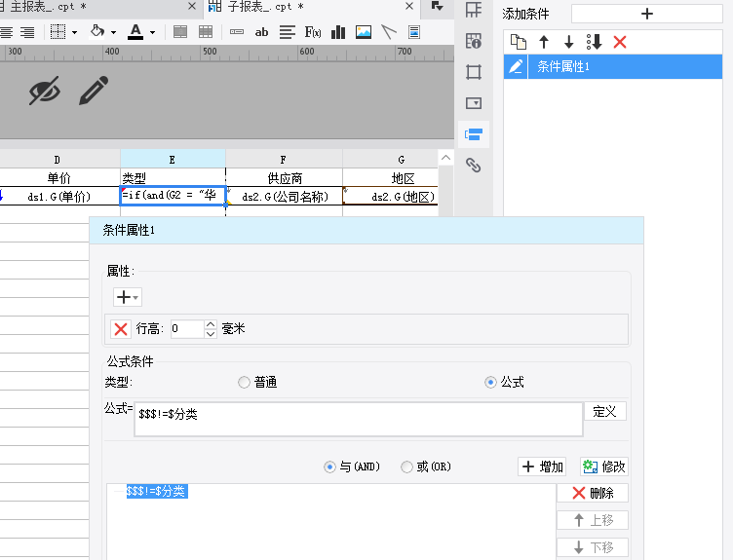Add a new condition with plus

point(647,14)
